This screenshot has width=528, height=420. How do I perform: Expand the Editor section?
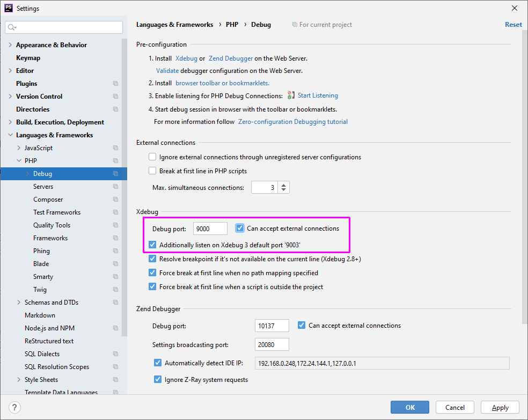click(10, 71)
